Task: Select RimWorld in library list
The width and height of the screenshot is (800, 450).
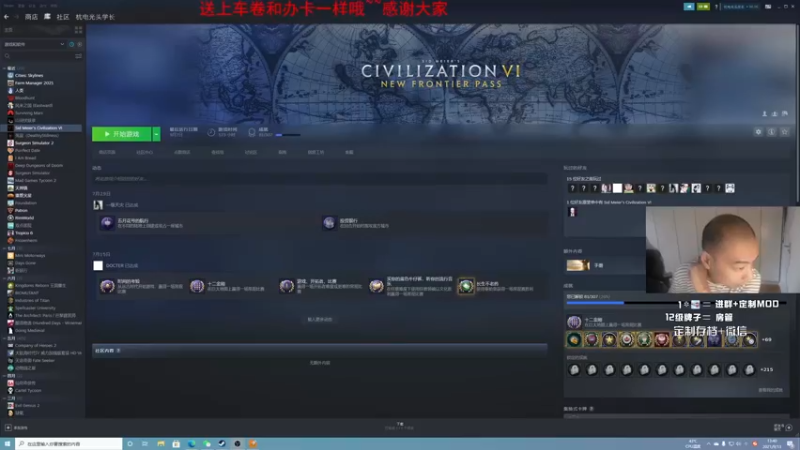Action: (24, 218)
